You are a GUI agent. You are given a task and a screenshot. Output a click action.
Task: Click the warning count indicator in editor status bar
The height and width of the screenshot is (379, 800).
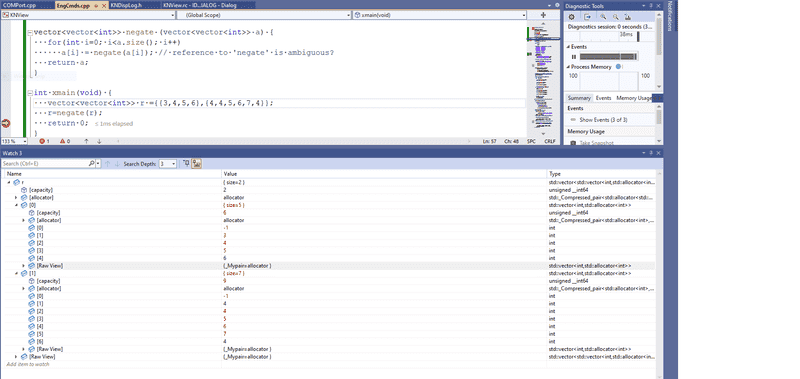point(65,141)
